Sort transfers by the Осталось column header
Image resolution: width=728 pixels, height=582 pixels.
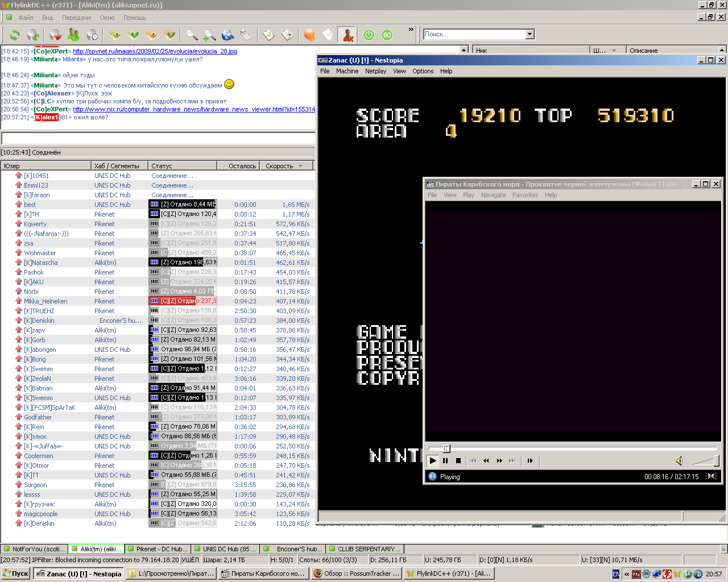click(238, 166)
